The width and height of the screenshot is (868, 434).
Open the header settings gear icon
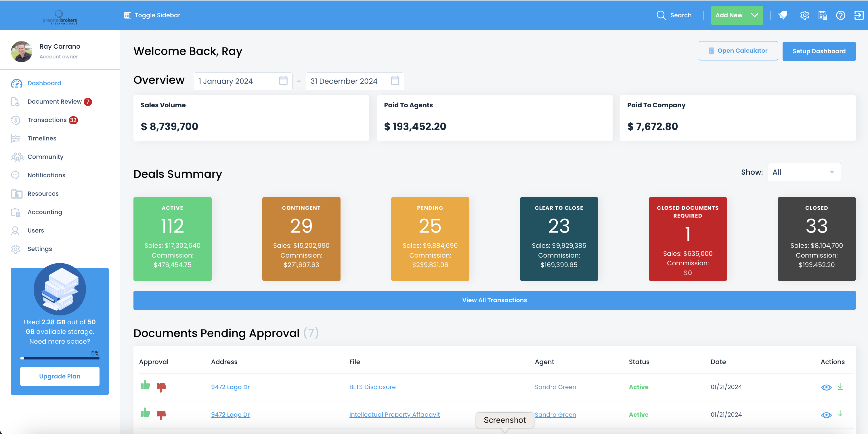804,15
